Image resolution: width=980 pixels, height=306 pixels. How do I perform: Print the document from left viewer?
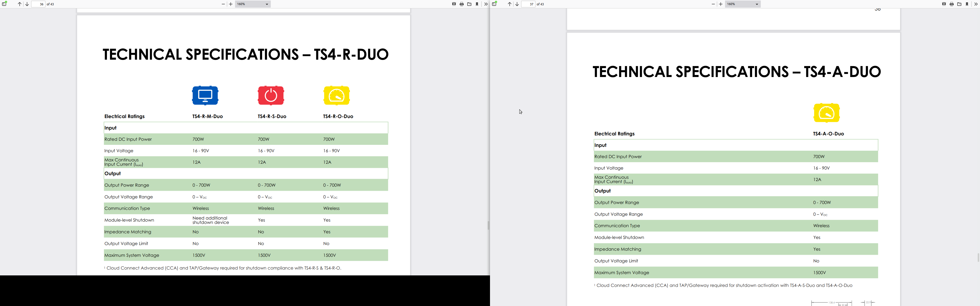pyautogui.click(x=461, y=4)
